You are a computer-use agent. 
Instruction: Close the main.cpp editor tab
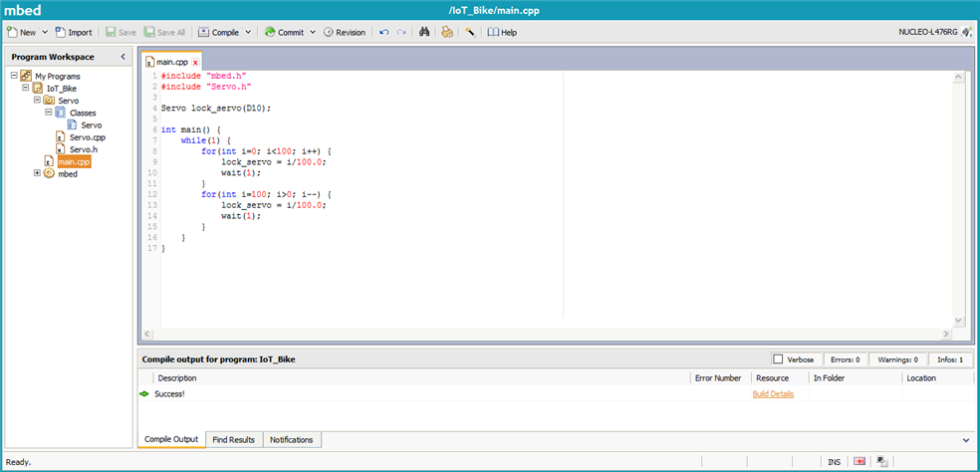(x=195, y=62)
